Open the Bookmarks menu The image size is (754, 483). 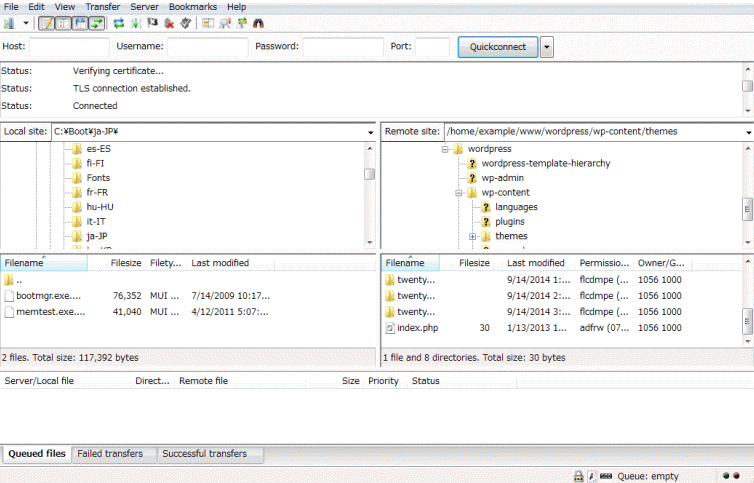click(x=192, y=7)
